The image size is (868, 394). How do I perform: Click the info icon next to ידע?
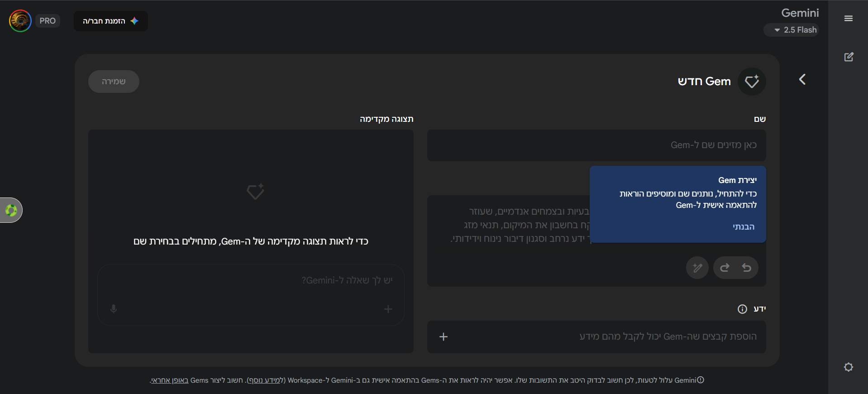pos(742,309)
